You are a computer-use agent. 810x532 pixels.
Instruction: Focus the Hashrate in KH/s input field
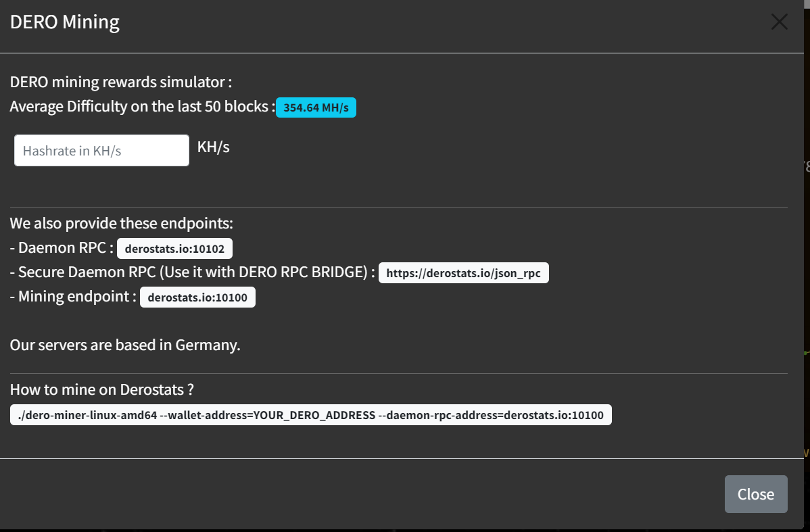tap(102, 150)
